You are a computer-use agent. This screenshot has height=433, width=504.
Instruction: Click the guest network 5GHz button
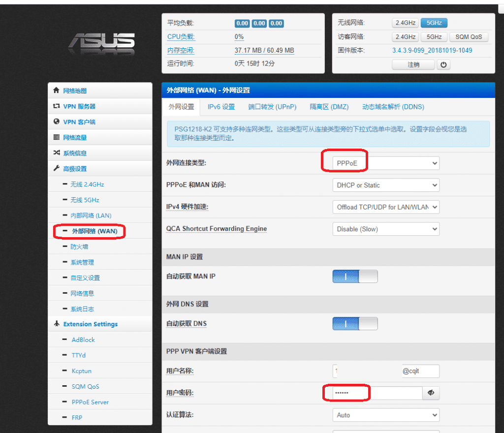pos(434,37)
